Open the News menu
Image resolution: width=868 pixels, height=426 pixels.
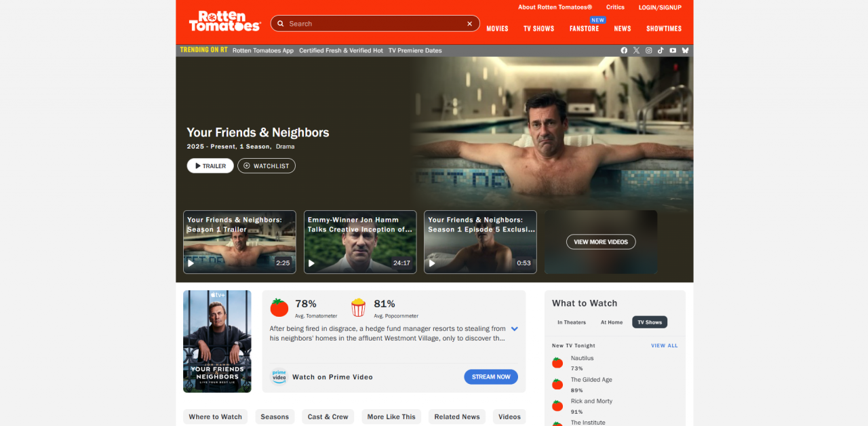tap(623, 28)
